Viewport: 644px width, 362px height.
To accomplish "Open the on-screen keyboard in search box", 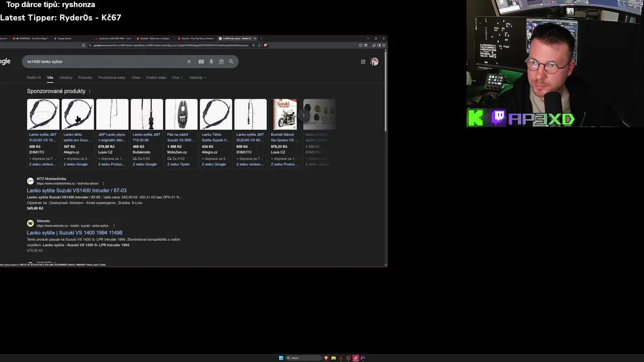I will tap(201, 61).
